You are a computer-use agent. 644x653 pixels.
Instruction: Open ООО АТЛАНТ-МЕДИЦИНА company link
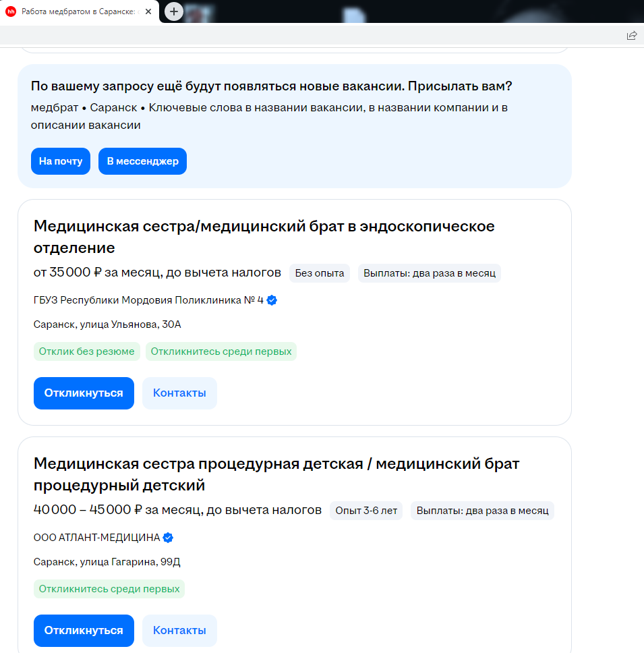(96, 538)
